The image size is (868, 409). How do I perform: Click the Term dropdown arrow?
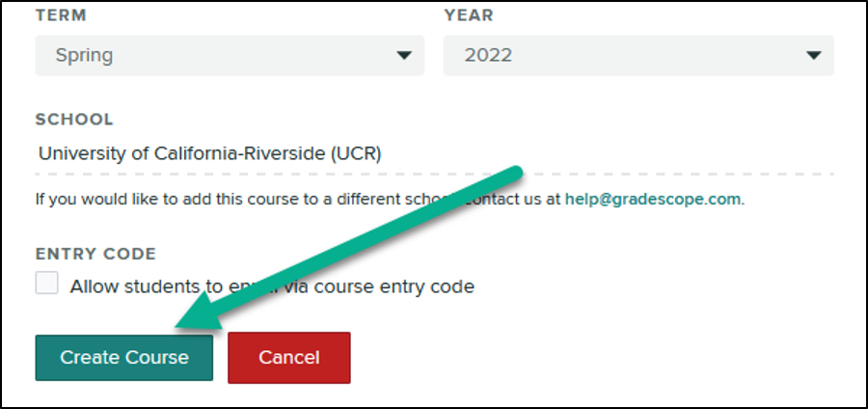(404, 56)
